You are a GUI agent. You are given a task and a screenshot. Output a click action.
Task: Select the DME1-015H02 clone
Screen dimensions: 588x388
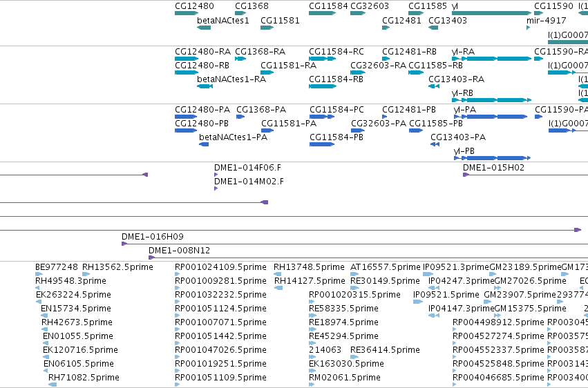click(525, 175)
